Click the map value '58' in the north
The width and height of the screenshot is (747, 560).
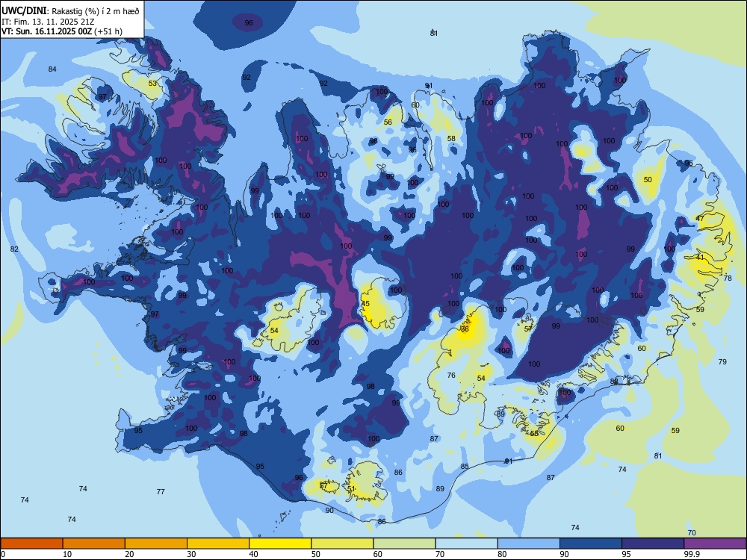point(451,139)
